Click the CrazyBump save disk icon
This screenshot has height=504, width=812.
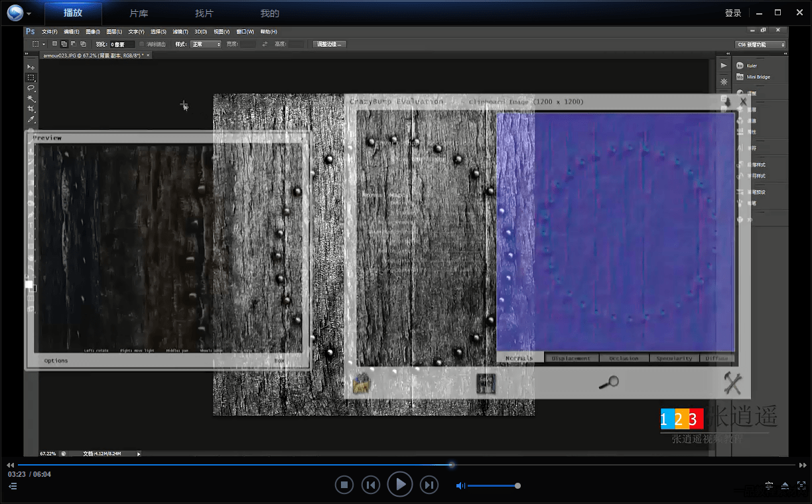pyautogui.click(x=486, y=383)
